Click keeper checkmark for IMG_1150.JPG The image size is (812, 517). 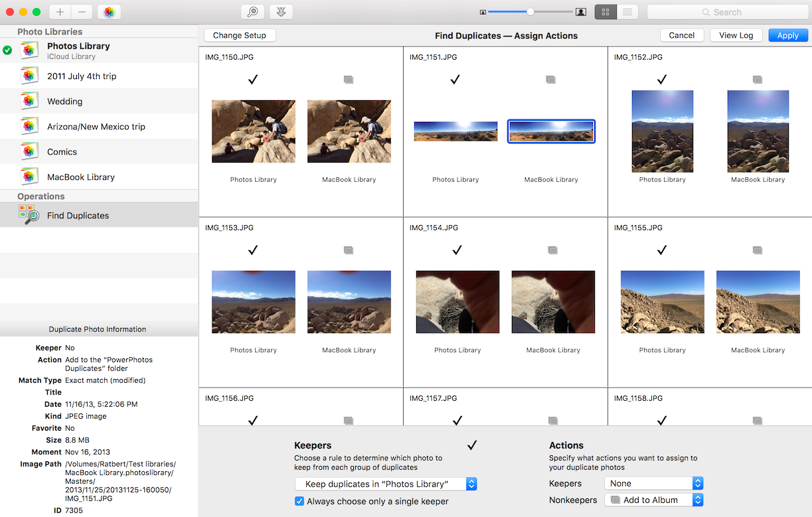253,80
